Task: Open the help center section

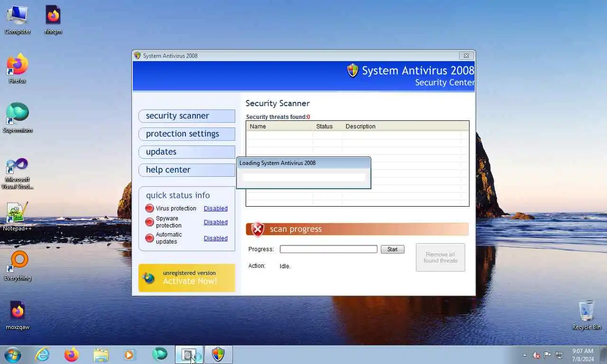Action: pyautogui.click(x=187, y=170)
